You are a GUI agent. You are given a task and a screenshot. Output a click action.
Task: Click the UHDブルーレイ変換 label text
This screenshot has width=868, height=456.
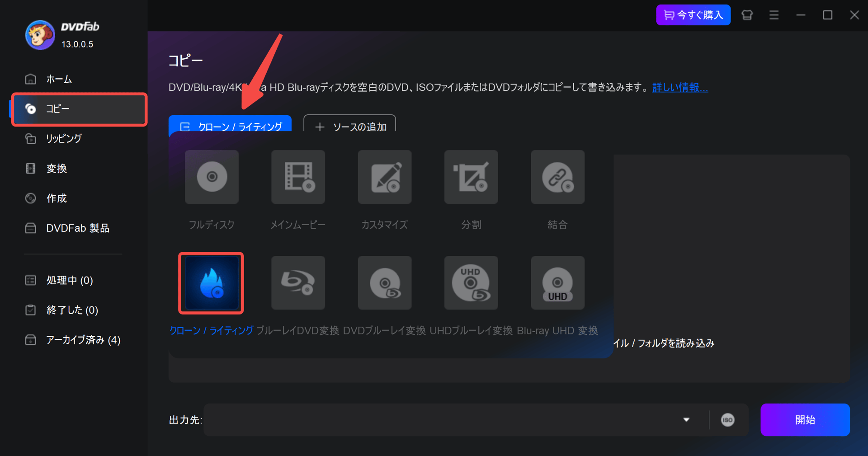tap(471, 331)
